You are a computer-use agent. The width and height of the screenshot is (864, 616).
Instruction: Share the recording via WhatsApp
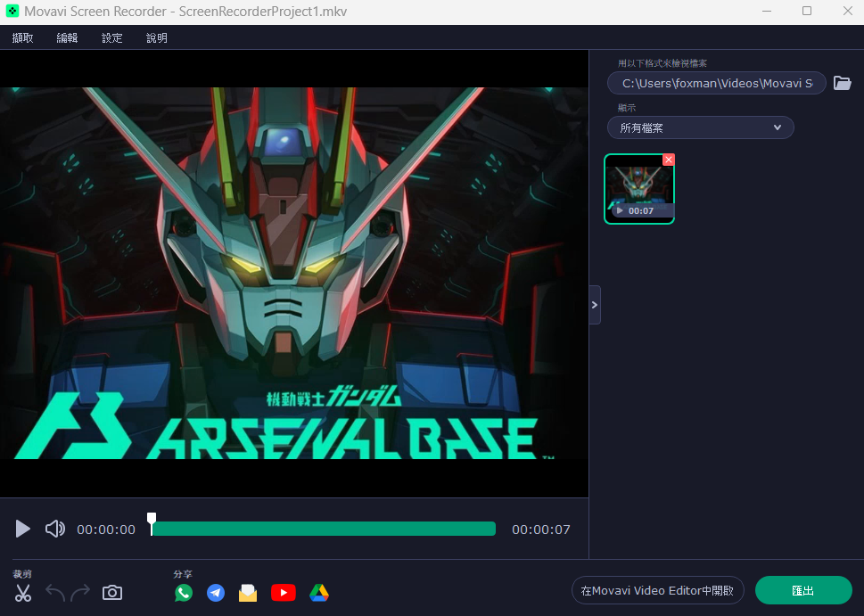[x=184, y=593]
